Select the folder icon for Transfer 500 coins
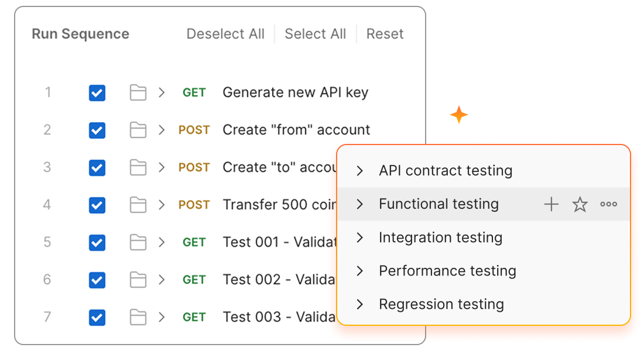This screenshot has height=351, width=644. click(x=138, y=205)
